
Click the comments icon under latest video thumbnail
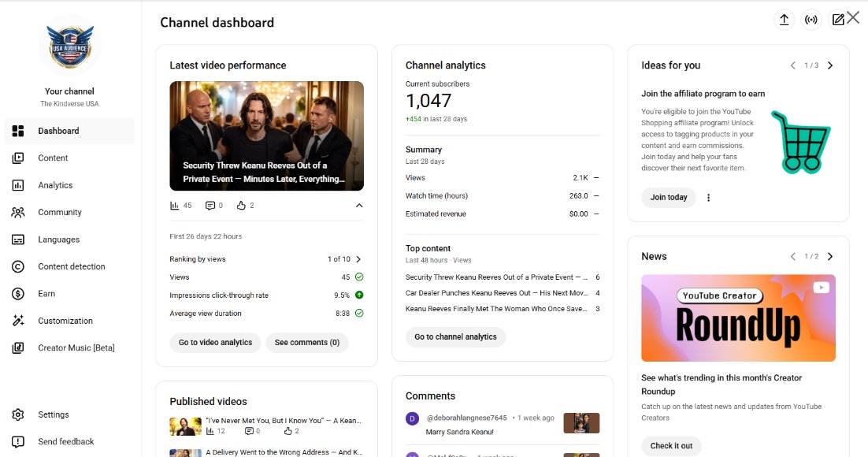tap(210, 206)
